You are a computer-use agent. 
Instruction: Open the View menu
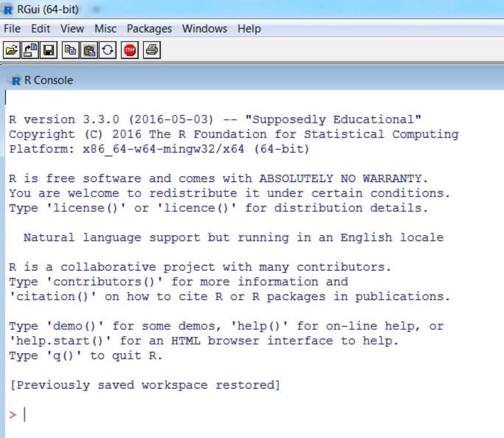pyautogui.click(x=72, y=29)
